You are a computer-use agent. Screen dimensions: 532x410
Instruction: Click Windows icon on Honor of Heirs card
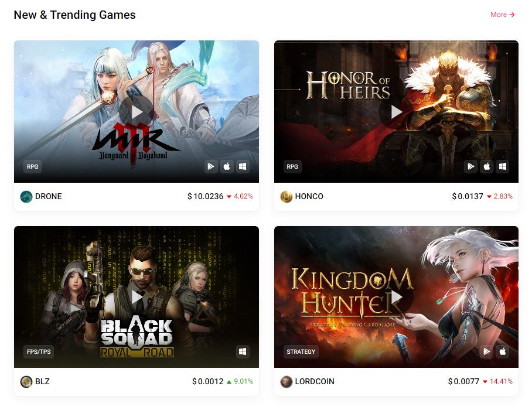tap(503, 166)
